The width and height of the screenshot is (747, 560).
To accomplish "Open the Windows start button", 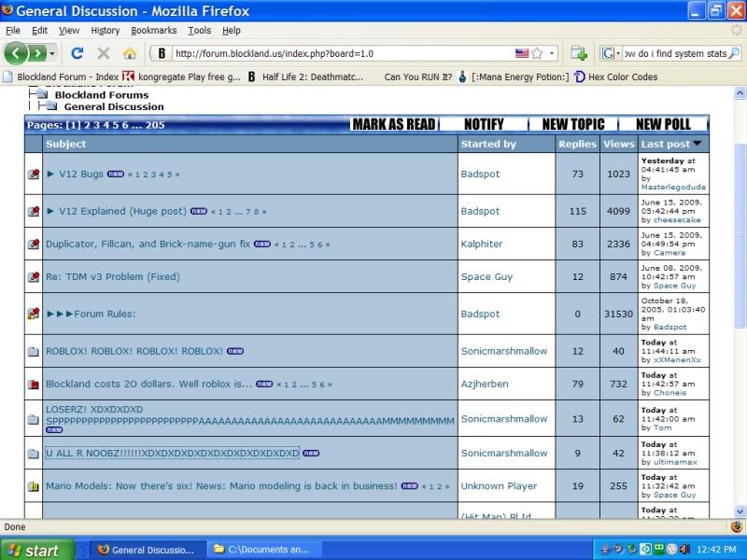I will [36, 550].
